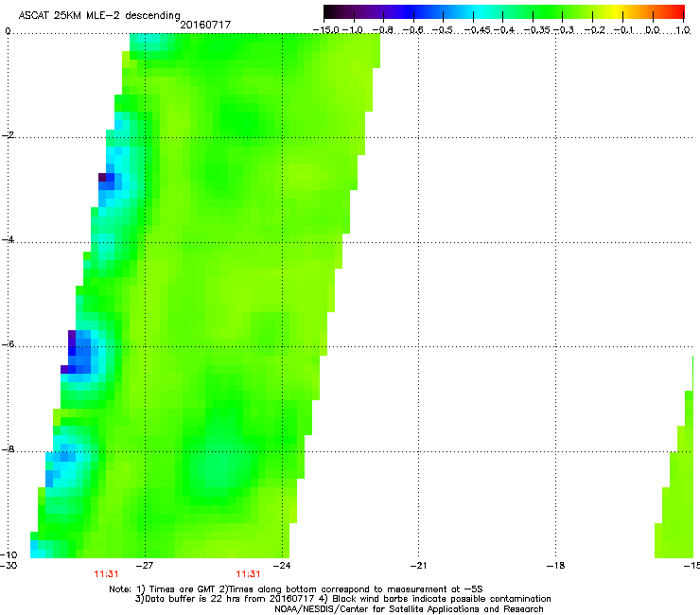Click the -30 longitude axis label
700x615 pixels.
click(9, 565)
